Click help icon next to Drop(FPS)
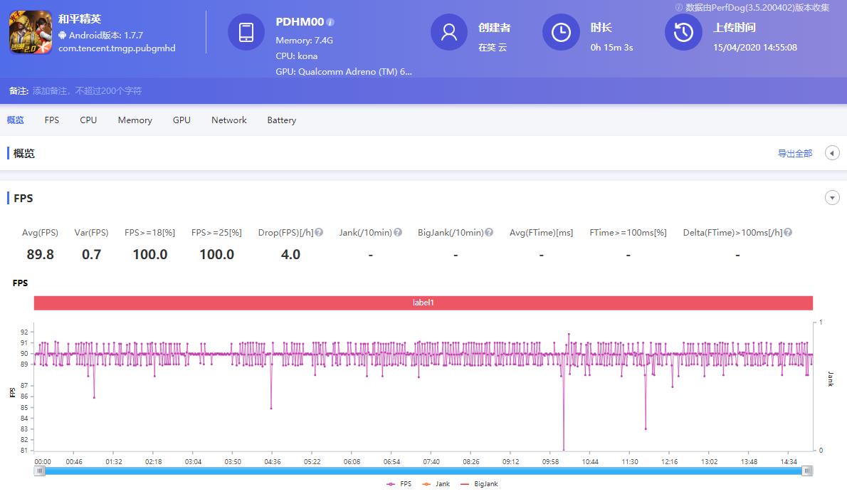847x504 pixels. point(319,233)
